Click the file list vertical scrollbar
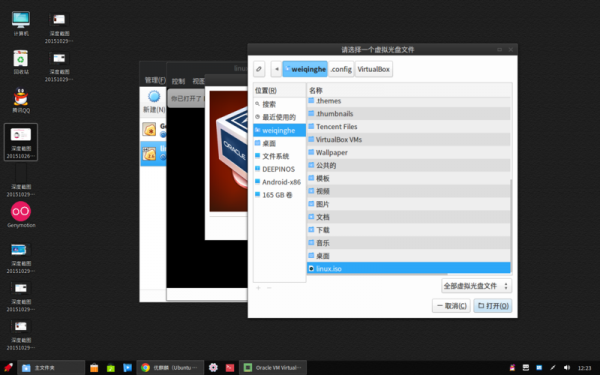Image resolution: width=600 pixels, height=375 pixels. [x=512, y=227]
